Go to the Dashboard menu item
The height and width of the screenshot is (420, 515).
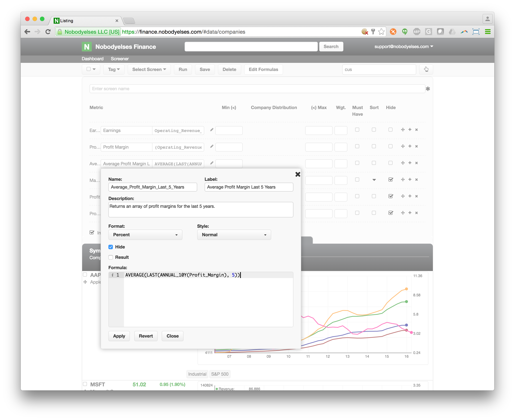click(92, 59)
